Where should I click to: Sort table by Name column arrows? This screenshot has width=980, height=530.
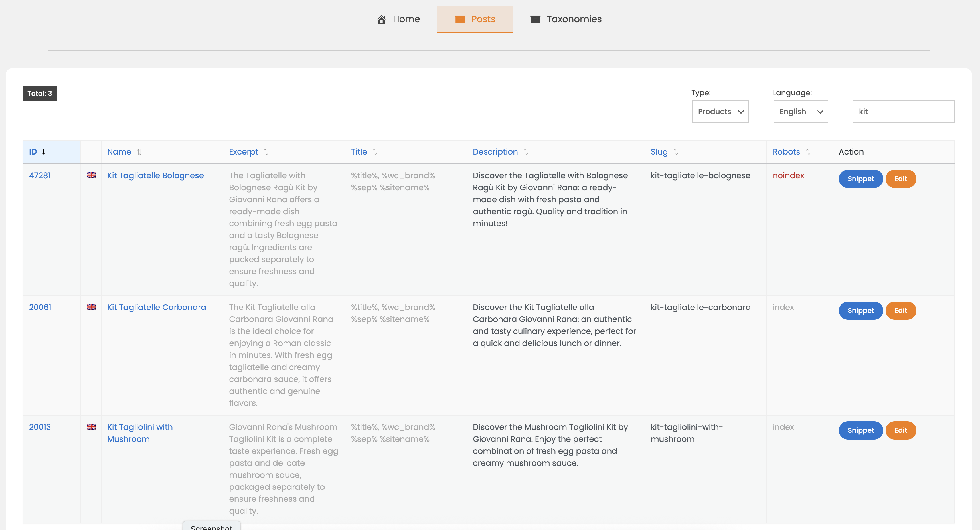tap(139, 152)
